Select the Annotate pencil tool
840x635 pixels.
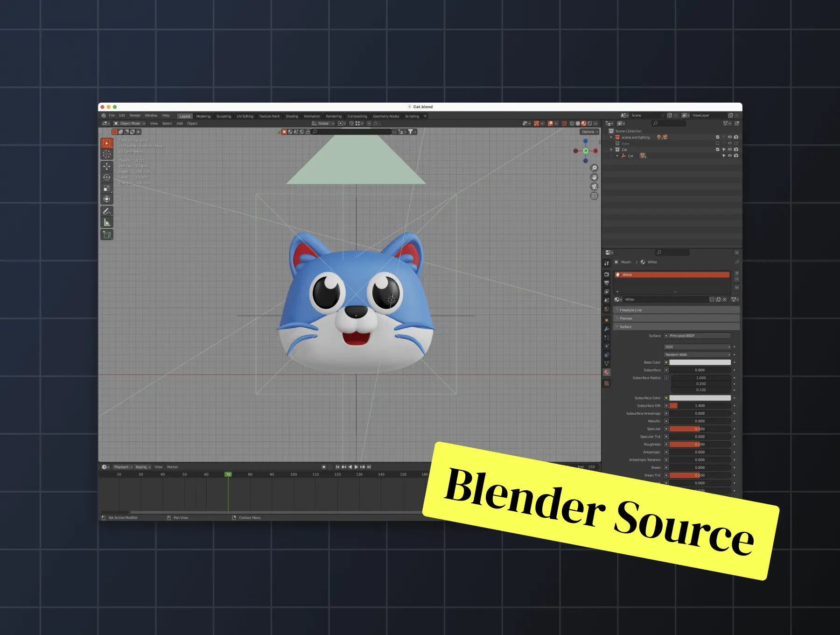point(107,212)
